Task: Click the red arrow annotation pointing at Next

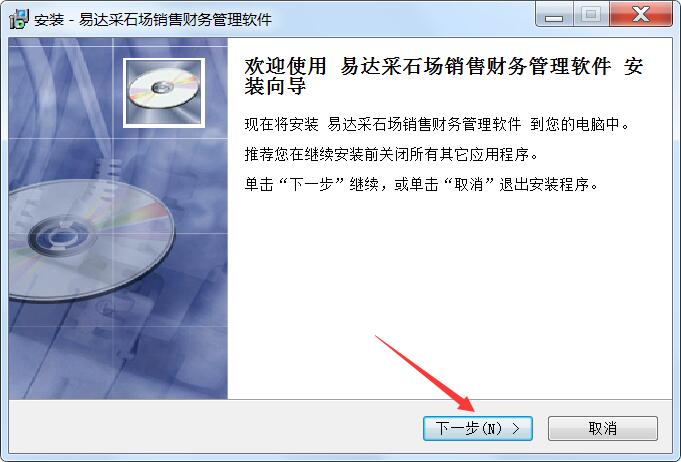Action: (x=426, y=374)
